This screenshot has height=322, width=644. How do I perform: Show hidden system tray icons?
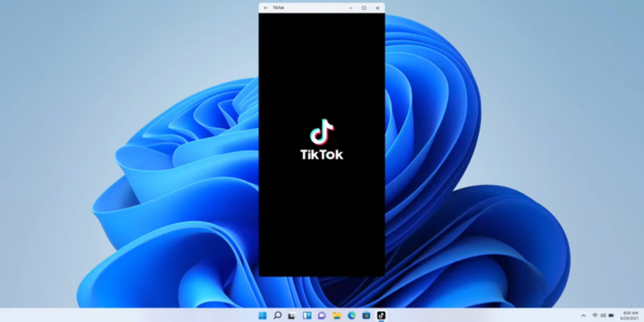583,316
